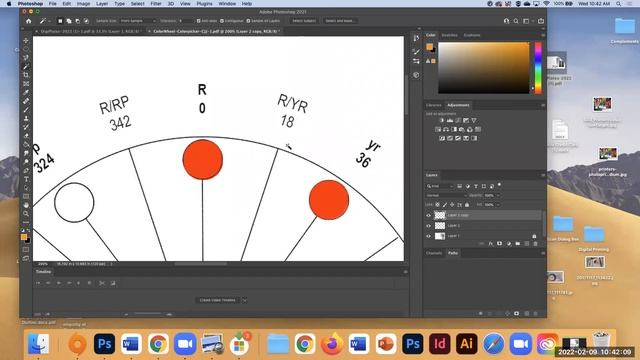
Task: Toggle lock transparent pixels
Action: [x=438, y=204]
